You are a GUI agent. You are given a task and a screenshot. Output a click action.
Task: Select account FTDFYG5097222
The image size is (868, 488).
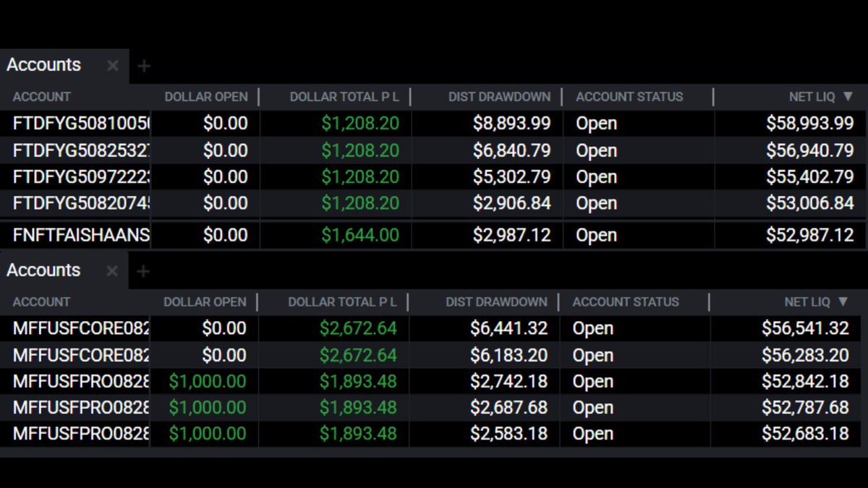(81, 177)
